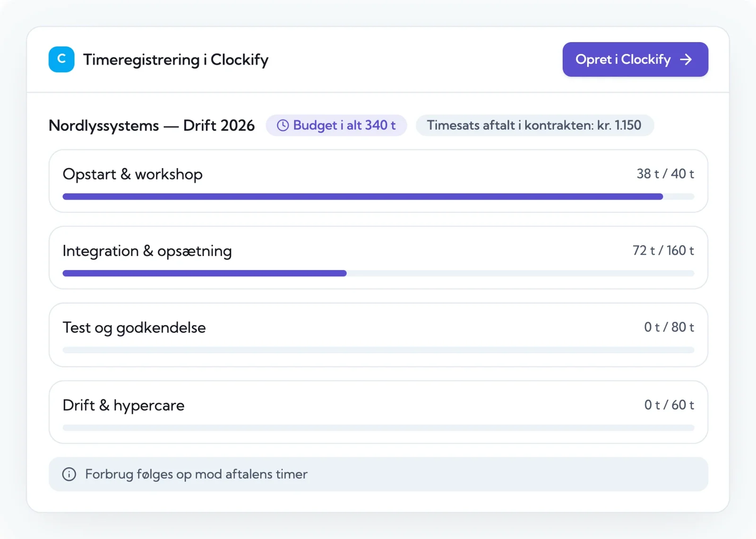
Task: Click the blue Clockify logo icon
Action: (61, 60)
